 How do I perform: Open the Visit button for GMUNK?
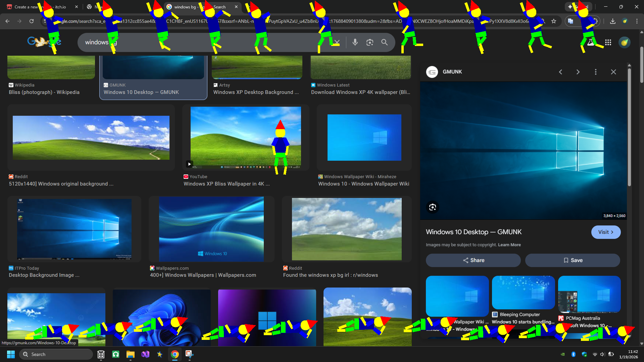(x=606, y=232)
